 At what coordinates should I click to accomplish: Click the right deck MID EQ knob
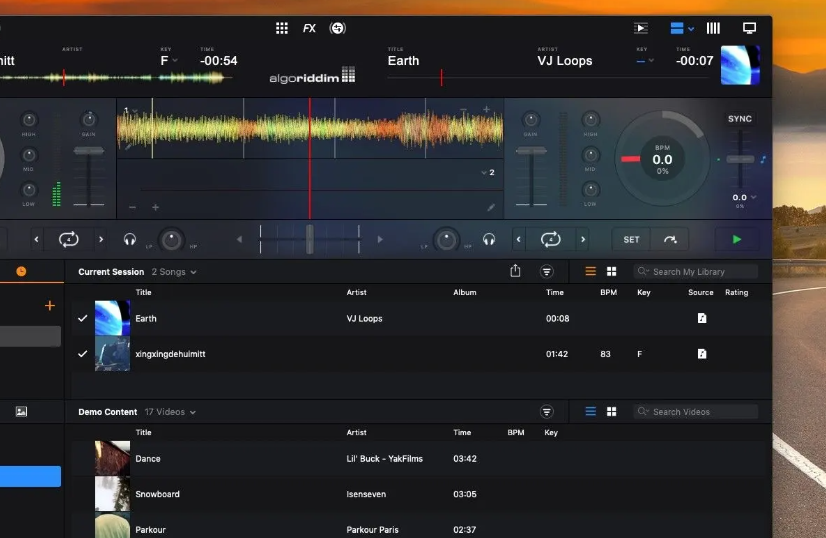(x=591, y=155)
